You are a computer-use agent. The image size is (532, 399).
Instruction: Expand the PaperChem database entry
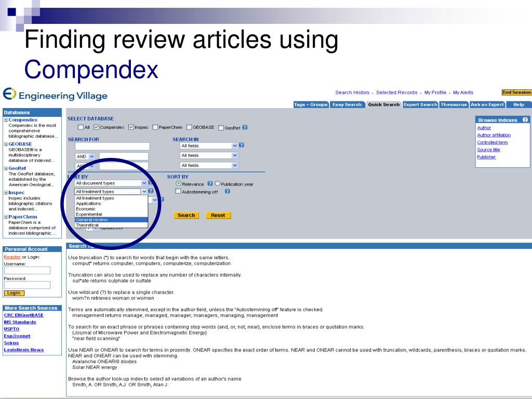coord(6,217)
